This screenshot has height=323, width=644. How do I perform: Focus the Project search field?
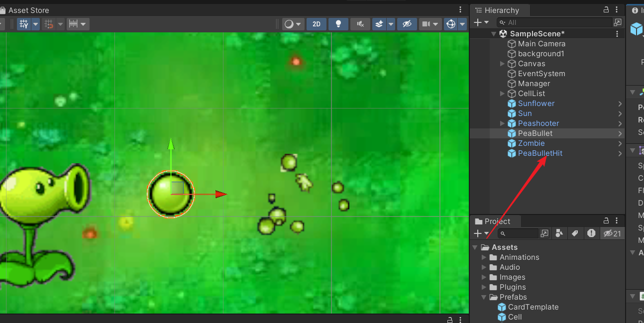click(518, 233)
